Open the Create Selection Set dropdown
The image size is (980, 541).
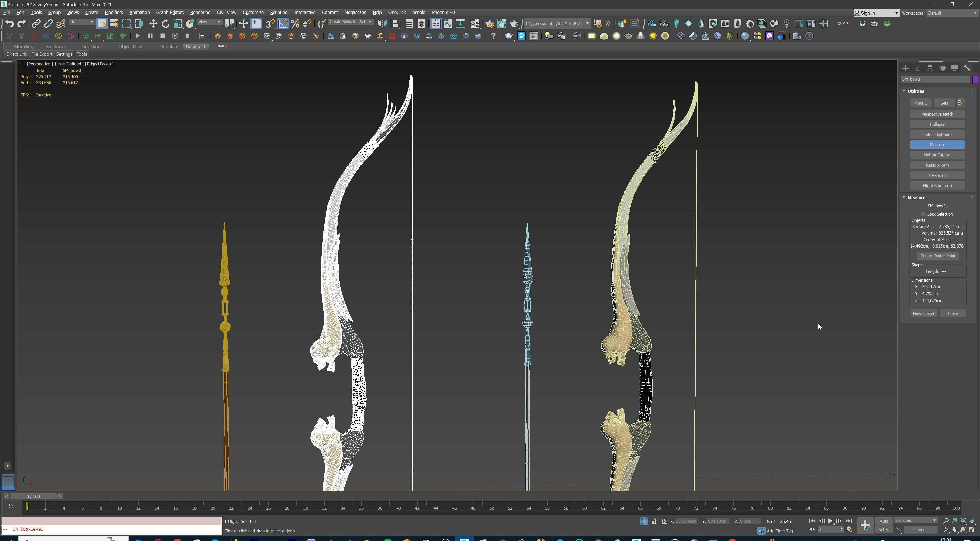(x=350, y=22)
